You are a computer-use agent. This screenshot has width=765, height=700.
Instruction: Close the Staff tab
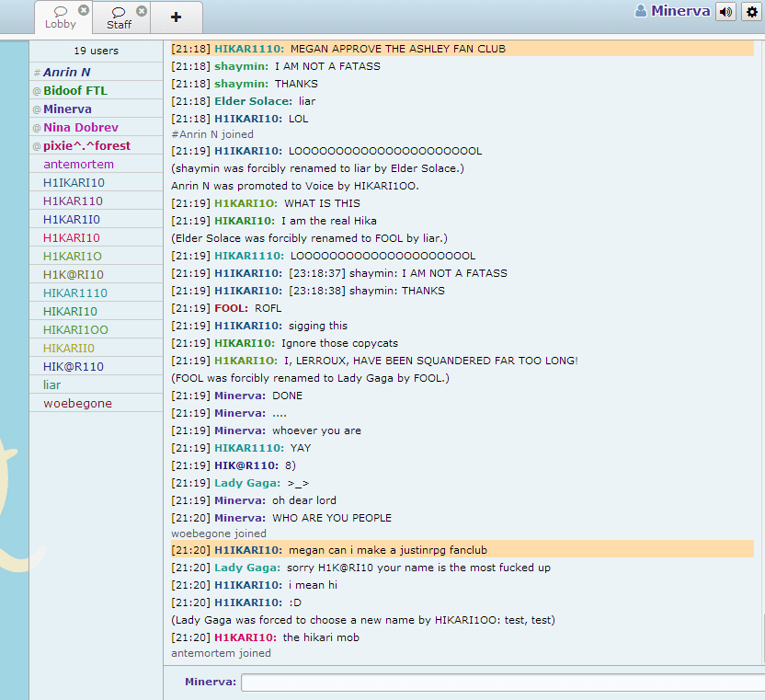[x=142, y=11]
